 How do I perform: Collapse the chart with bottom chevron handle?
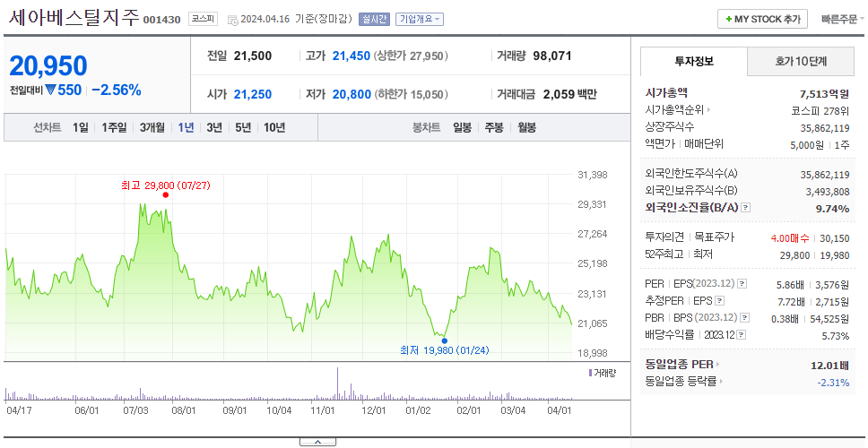(317, 442)
